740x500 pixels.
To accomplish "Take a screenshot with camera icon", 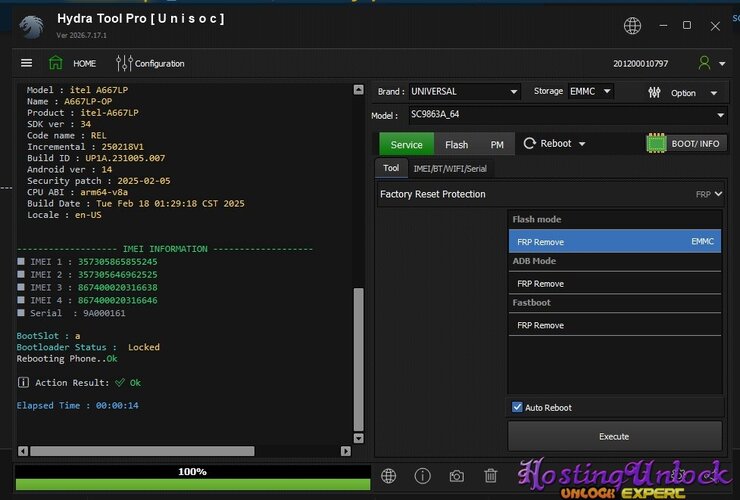I will pyautogui.click(x=456, y=476).
